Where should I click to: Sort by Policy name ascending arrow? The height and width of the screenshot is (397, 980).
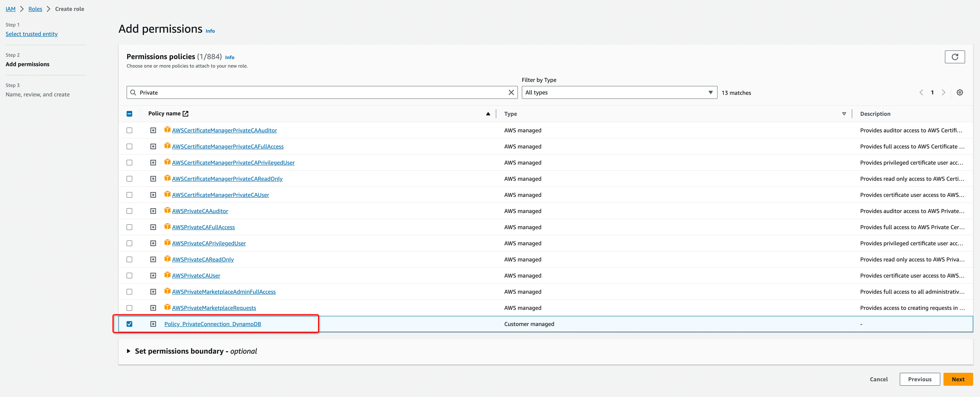click(x=488, y=114)
